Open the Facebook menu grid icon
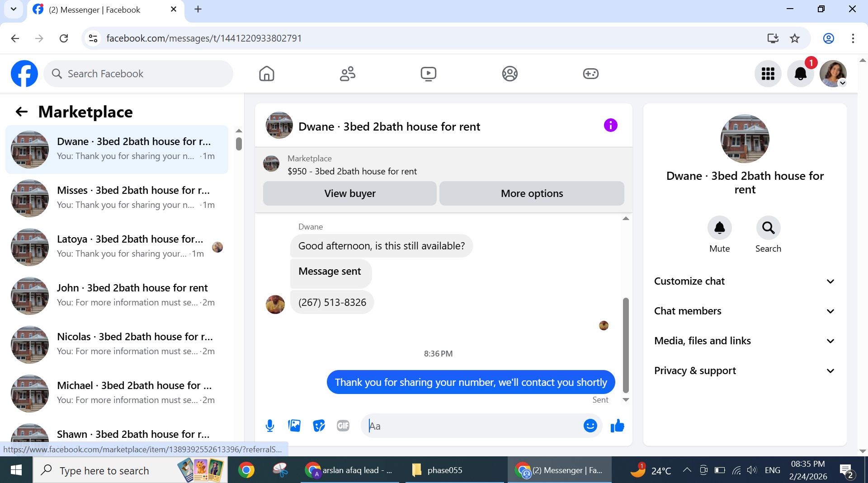Viewport: 868px width, 483px height. point(768,74)
